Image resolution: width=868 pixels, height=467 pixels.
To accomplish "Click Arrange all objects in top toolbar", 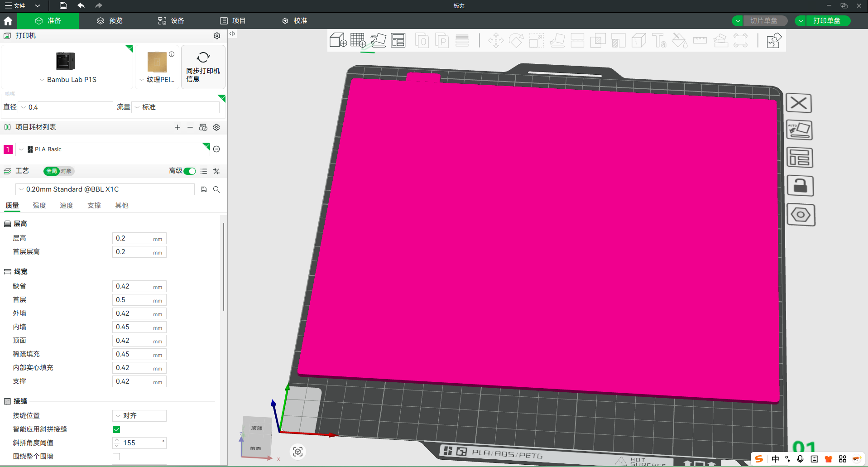I will coord(398,40).
